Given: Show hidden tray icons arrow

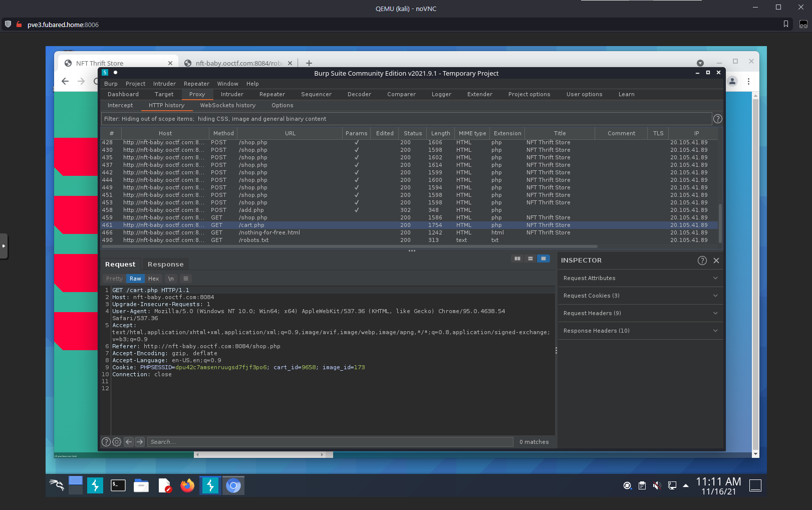Looking at the screenshot, I should [x=685, y=485].
